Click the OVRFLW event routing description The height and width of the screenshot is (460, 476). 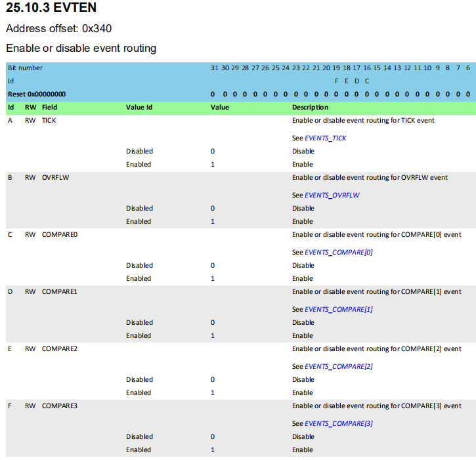click(x=370, y=178)
